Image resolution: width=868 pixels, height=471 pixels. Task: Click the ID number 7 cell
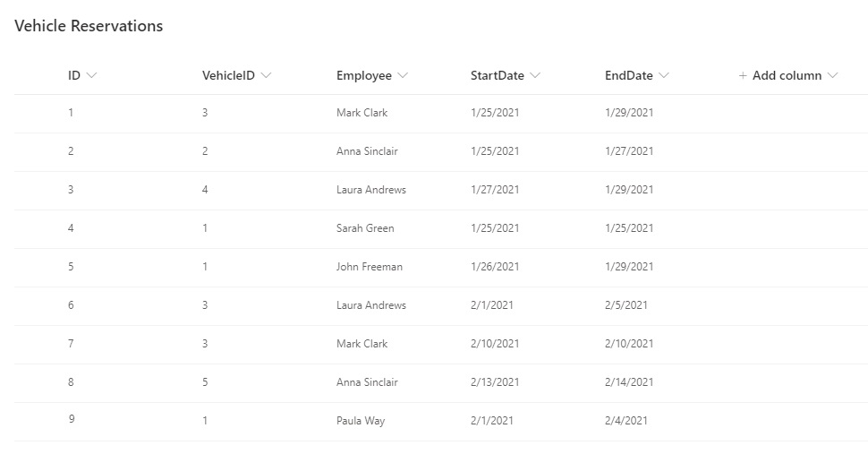(x=71, y=344)
